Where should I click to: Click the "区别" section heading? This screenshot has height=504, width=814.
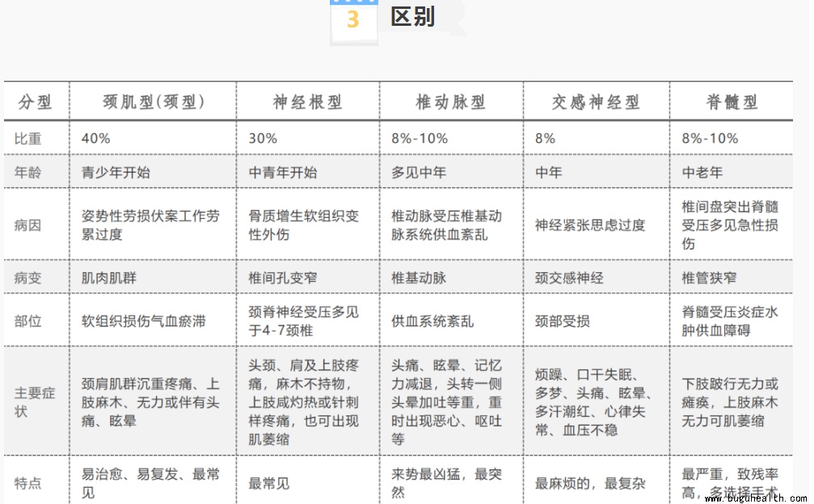coord(412,17)
